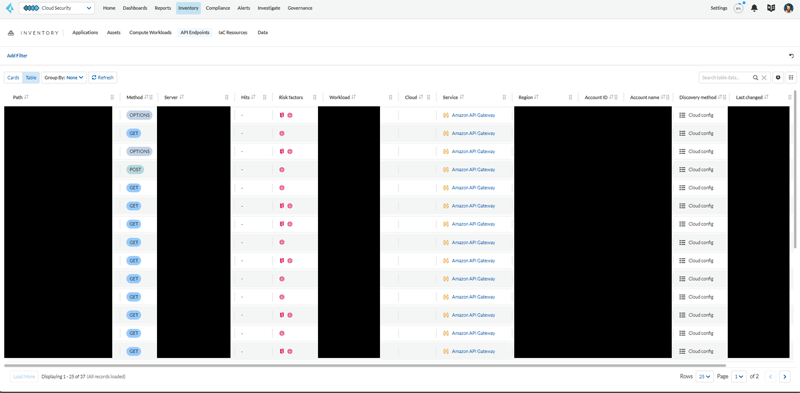
Task: Select the API Endpoints tab
Action: coord(195,33)
